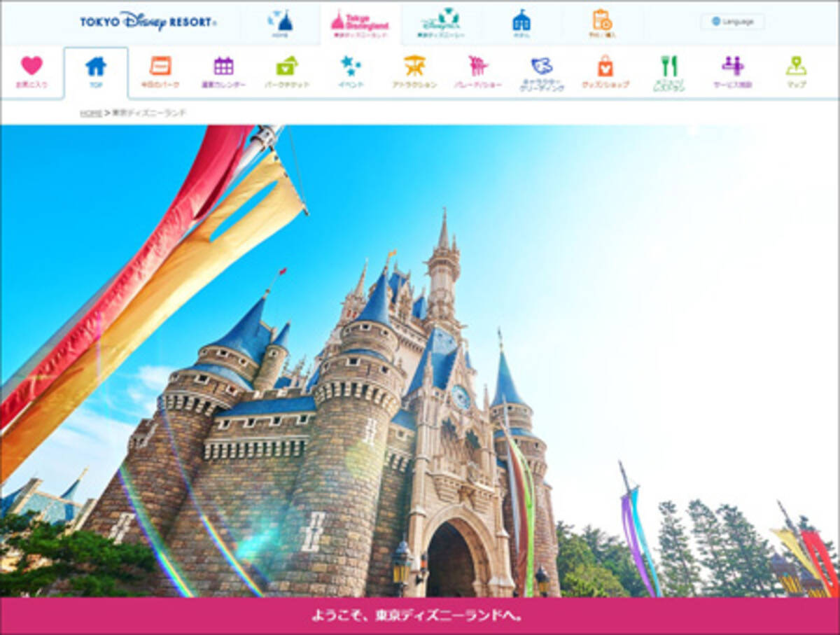The width and height of the screenshot is (840, 635).
Task: Click the Tokyo Disney Resort logo
Action: [x=148, y=21]
